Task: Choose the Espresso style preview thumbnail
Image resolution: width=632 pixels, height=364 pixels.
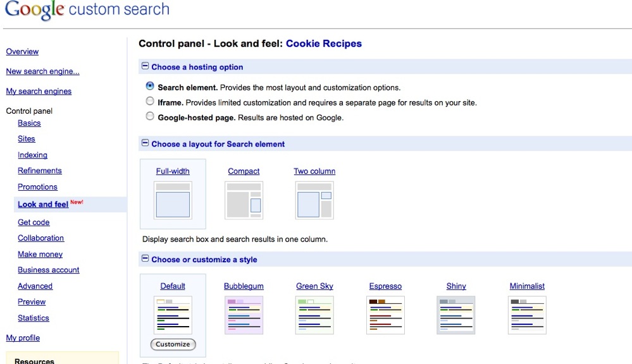Action: pyautogui.click(x=385, y=315)
